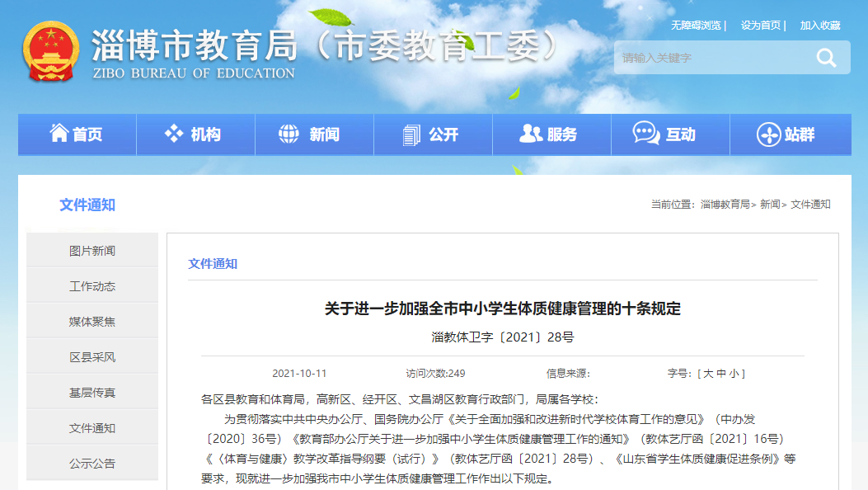Click the 新闻 globe icon

289,134
